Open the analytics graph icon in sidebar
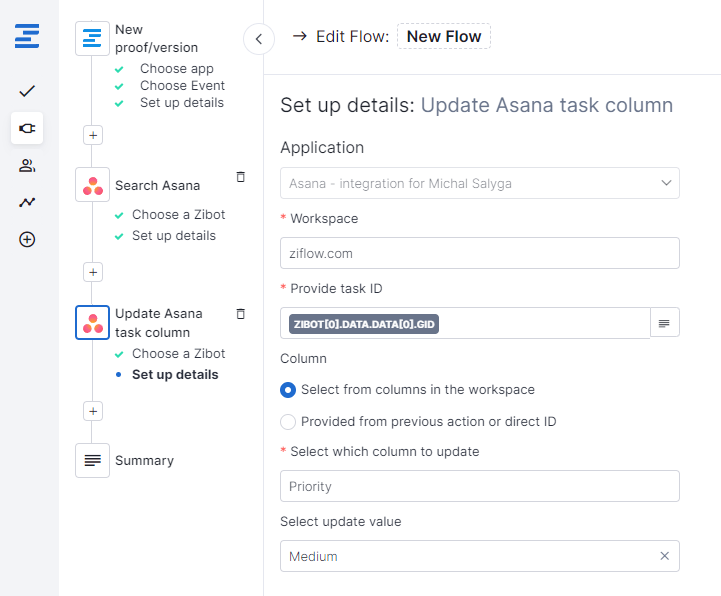The height and width of the screenshot is (596, 721). point(27,202)
